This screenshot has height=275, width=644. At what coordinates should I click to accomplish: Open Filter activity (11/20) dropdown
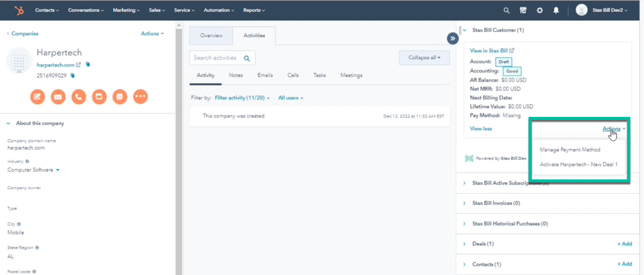pos(242,98)
